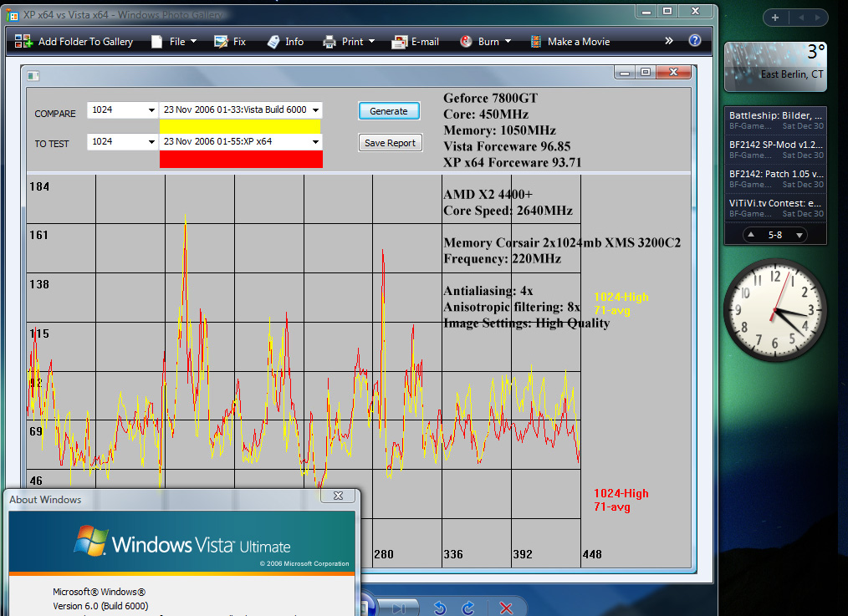Go to the next picture
Viewport: 848px width, 616px height.
click(399, 608)
